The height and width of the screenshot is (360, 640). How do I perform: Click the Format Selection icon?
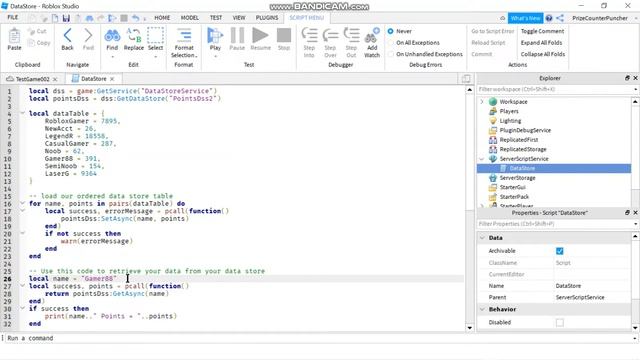[184, 36]
